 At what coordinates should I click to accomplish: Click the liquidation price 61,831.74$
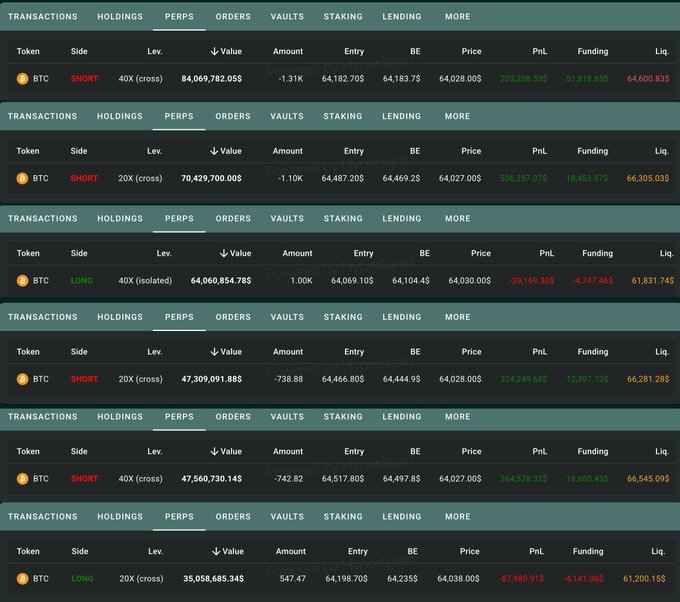[653, 281]
